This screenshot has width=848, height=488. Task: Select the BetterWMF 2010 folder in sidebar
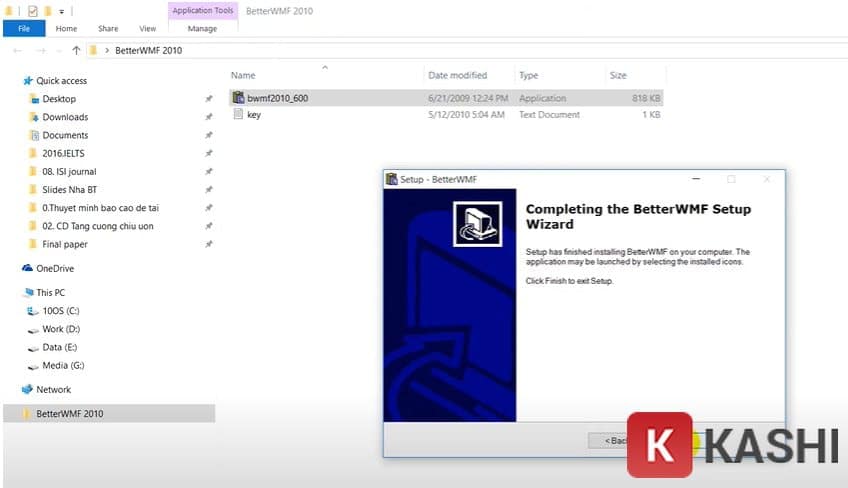[x=69, y=414]
